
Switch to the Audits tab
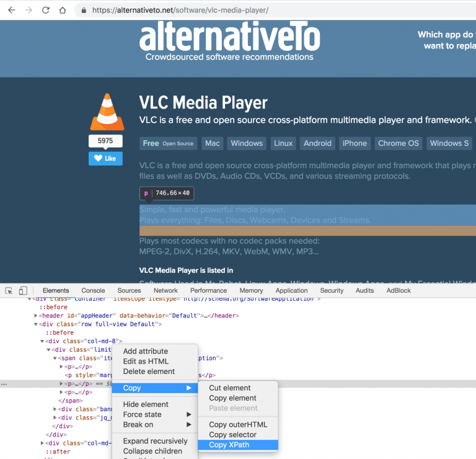[364, 291]
